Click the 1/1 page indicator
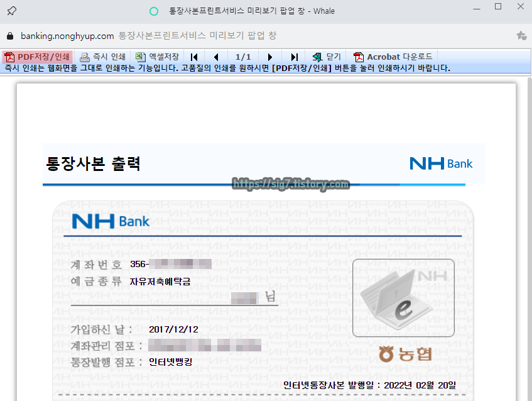Screen dimensions: 532x401 243,57
